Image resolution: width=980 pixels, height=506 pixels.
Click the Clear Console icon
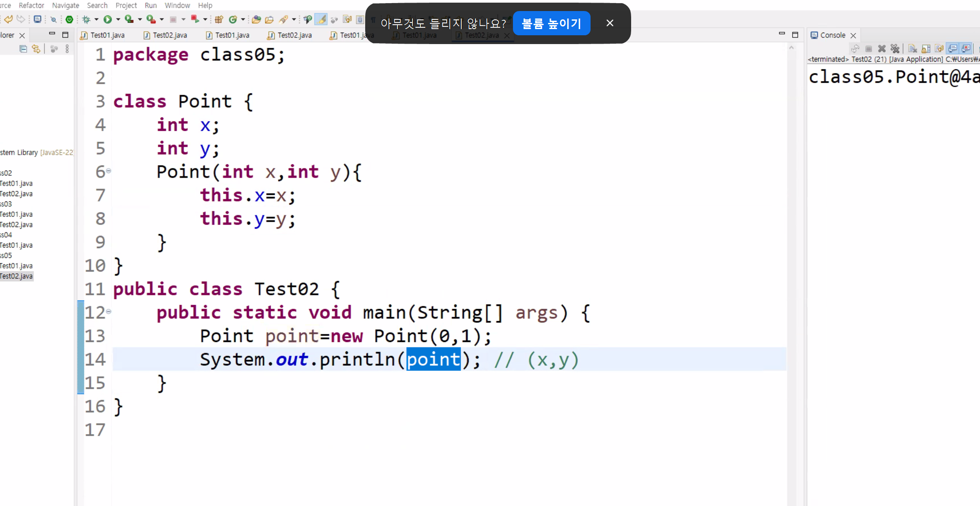pos(913,48)
